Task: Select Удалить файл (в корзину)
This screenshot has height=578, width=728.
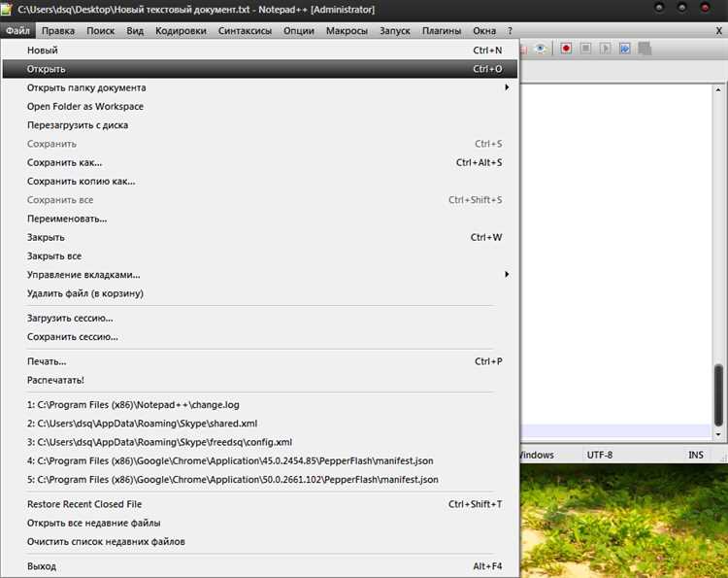Action: click(x=260, y=293)
